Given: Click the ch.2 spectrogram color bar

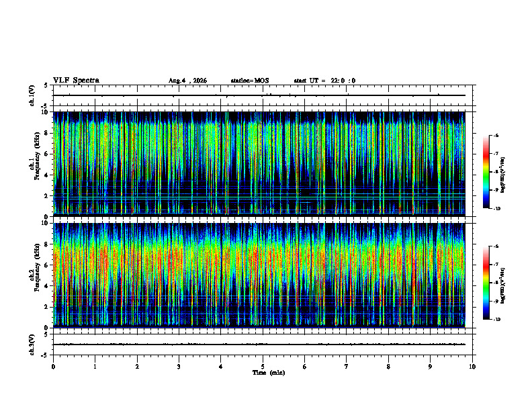Looking at the screenshot, I should point(486,283).
